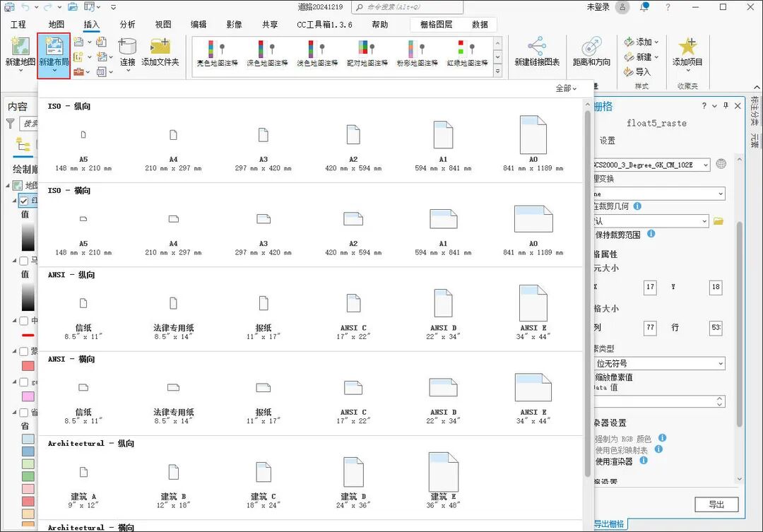This screenshot has width=763, height=532.
Task: Click the 导入 (Import) style button
Action: 637,71
